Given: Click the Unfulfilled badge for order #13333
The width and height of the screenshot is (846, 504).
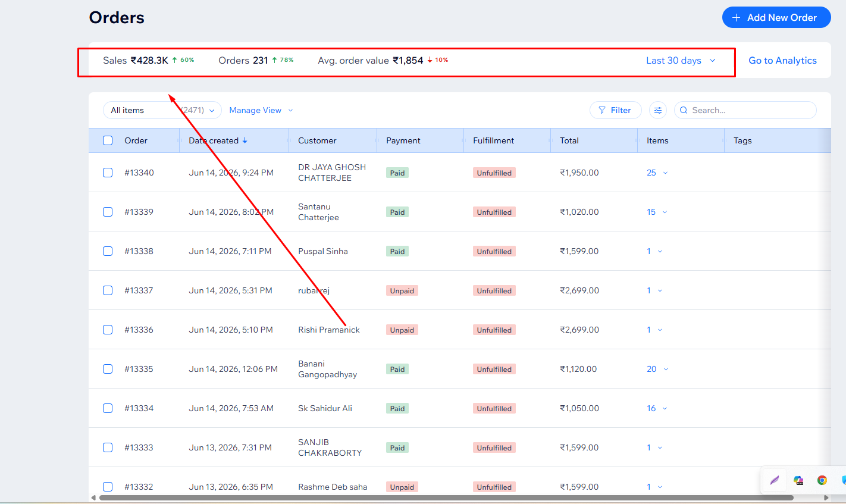Looking at the screenshot, I should [494, 447].
